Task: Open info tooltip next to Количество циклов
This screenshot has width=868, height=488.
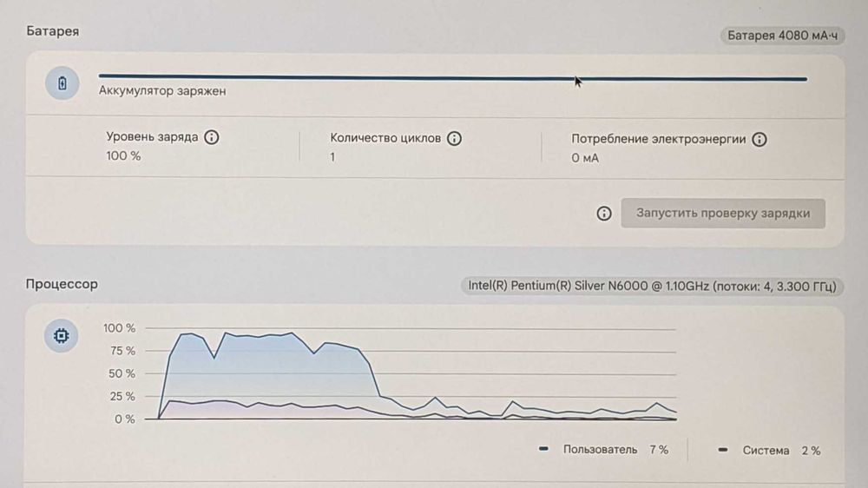Action: [454, 138]
